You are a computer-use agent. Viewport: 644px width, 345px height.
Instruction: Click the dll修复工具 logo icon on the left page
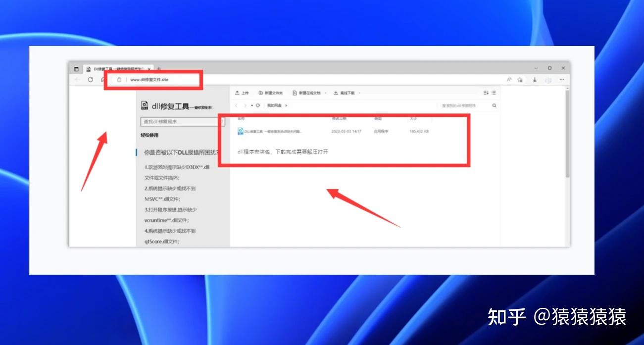pyautogui.click(x=145, y=104)
